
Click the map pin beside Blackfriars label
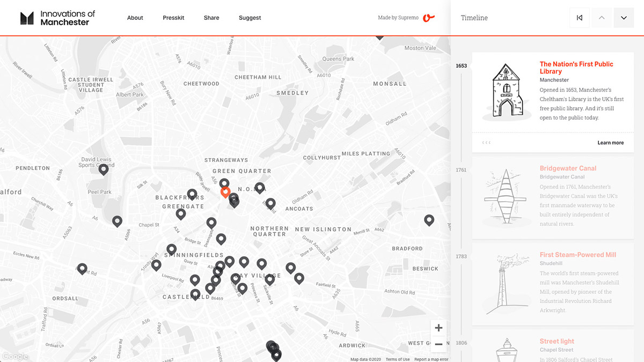coord(192,194)
